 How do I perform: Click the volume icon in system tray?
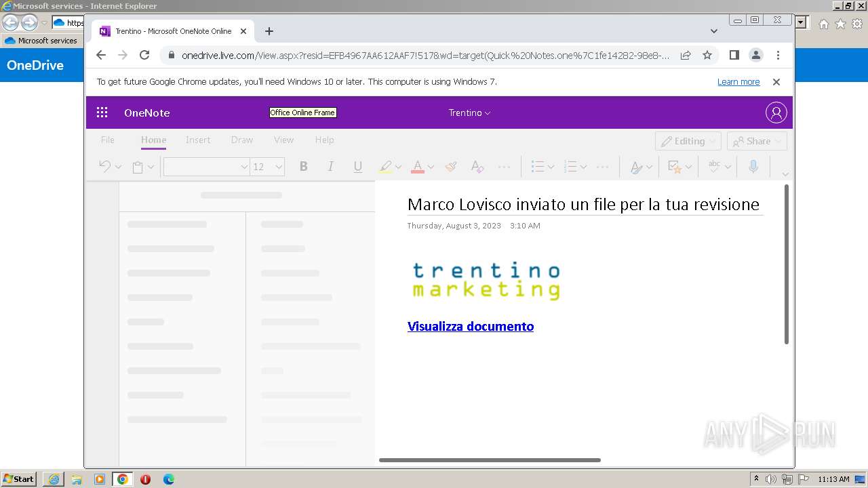[771, 479]
